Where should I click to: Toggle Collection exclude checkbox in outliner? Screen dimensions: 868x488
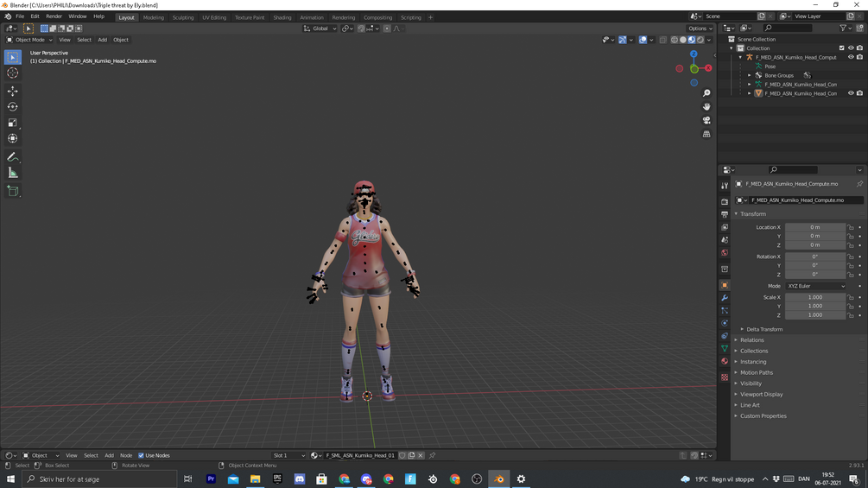pos(842,48)
